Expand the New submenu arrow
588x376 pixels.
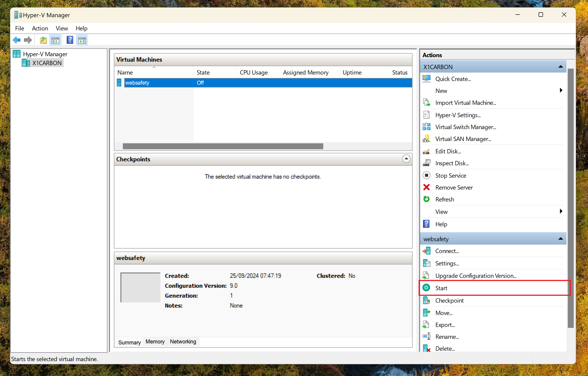561,90
